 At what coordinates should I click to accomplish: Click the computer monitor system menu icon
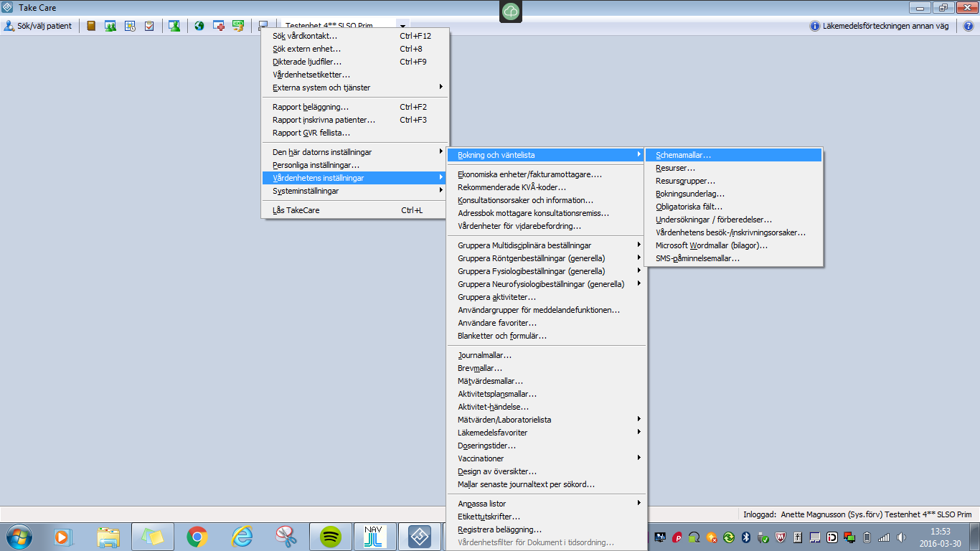tap(263, 26)
